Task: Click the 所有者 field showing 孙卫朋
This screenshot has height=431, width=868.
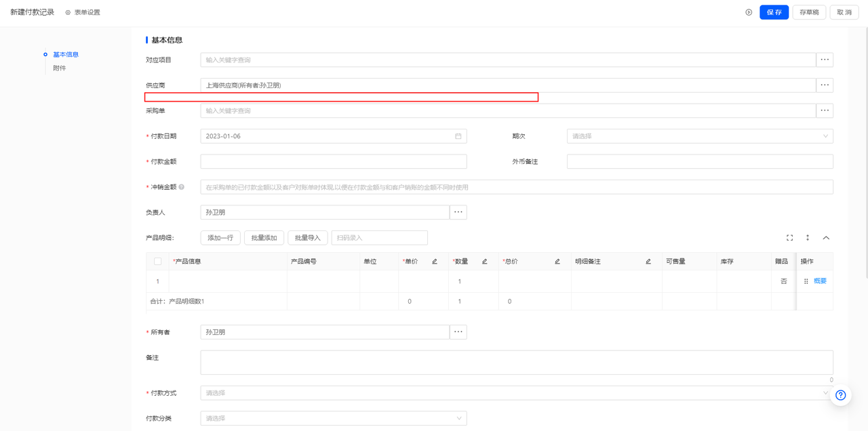Action: tap(325, 332)
